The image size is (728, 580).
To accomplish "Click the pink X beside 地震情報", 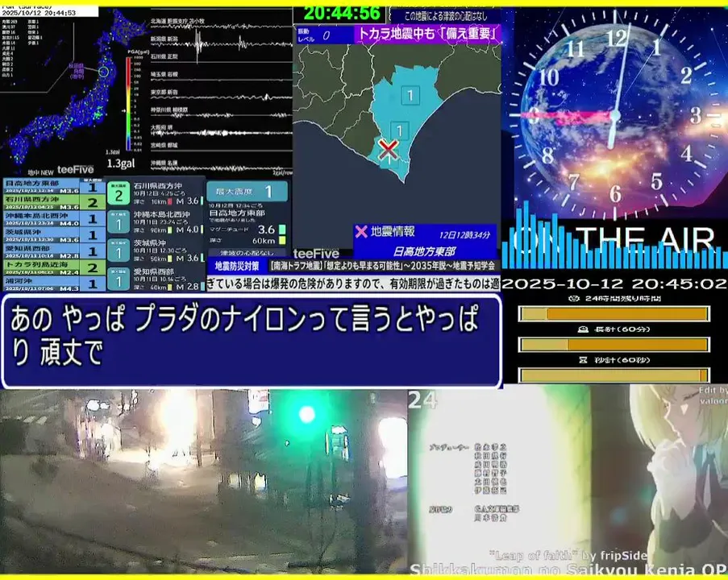I will (x=361, y=231).
